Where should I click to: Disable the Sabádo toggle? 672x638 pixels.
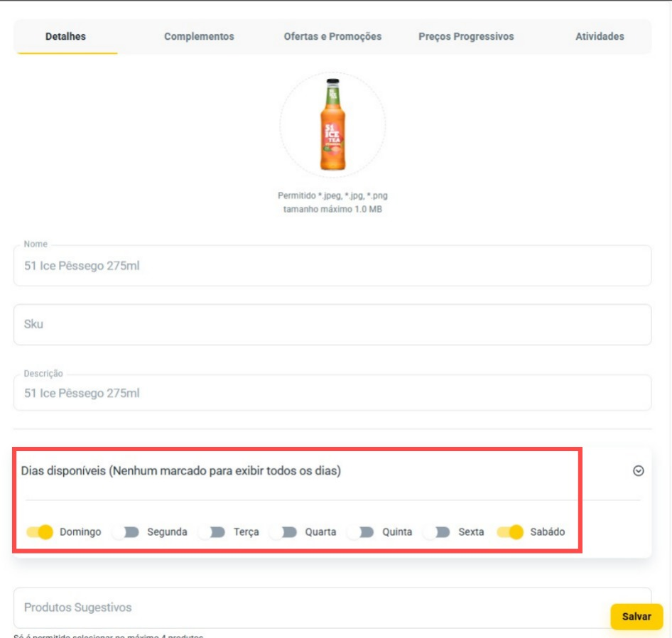[510, 531]
